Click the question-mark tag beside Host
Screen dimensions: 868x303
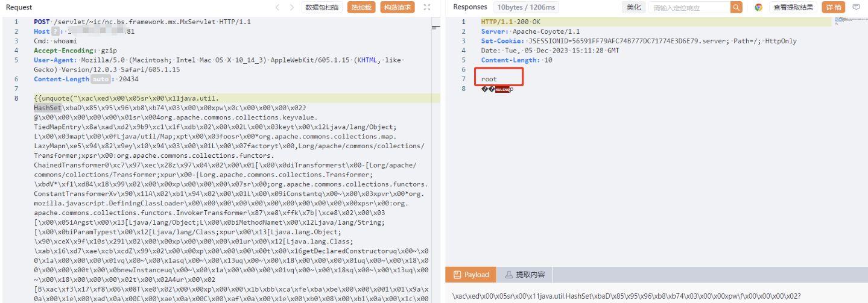point(56,31)
